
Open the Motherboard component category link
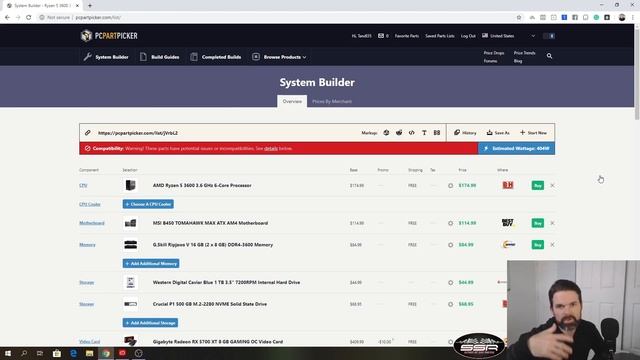pyautogui.click(x=92, y=223)
